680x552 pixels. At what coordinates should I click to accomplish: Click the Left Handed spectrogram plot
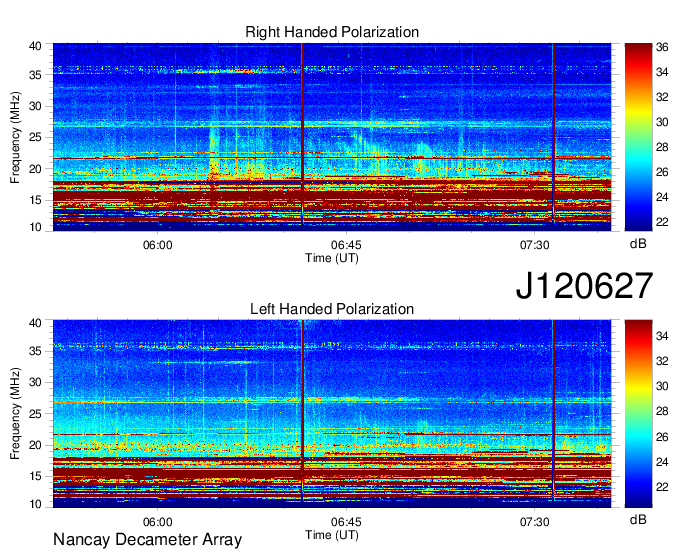click(332, 414)
